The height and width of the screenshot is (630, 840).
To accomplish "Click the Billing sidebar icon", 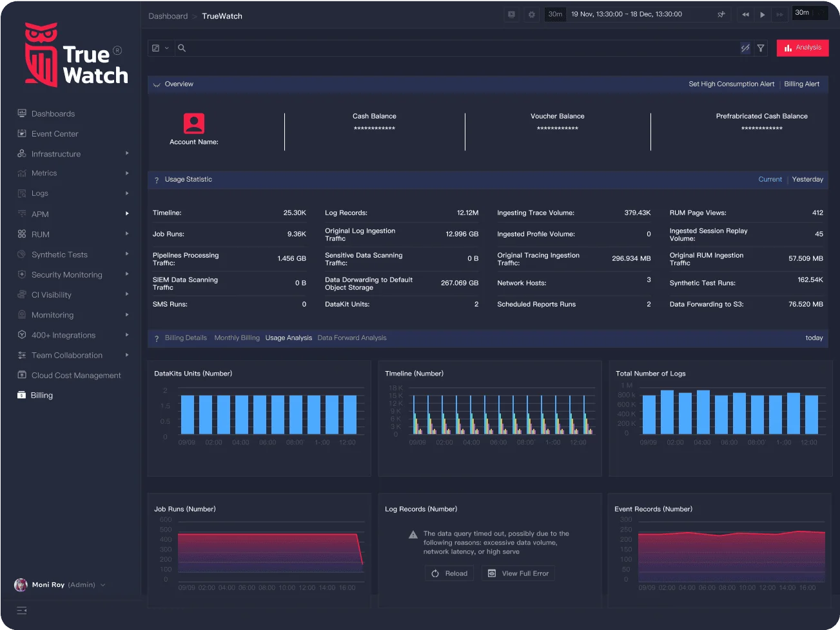I will (x=22, y=395).
